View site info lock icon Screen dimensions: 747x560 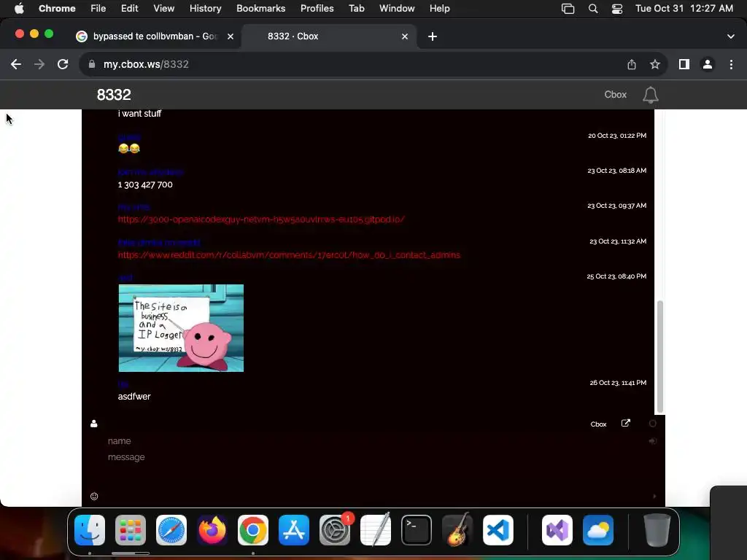click(x=92, y=64)
